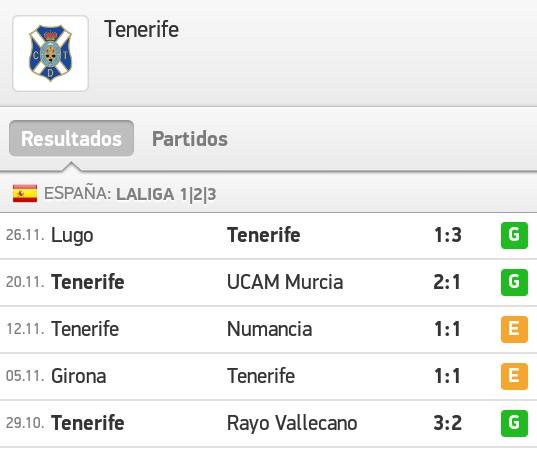Open Rayo Vallecano team page

click(292, 423)
